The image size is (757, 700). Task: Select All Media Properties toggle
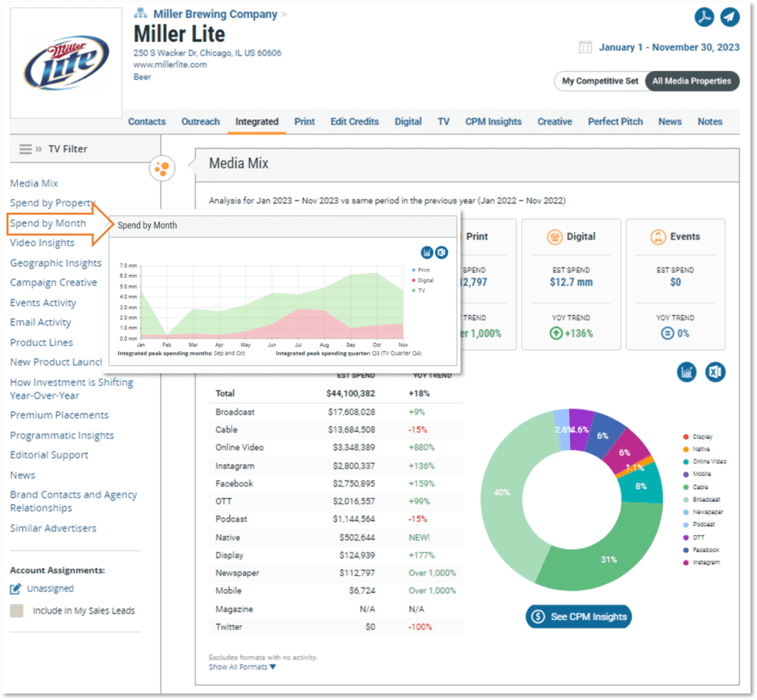click(691, 81)
